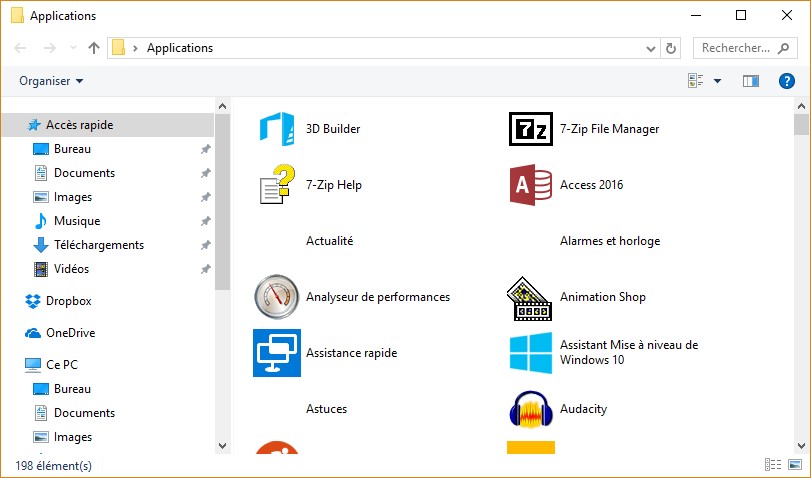The height and width of the screenshot is (478, 811).
Task: Toggle the preview pane button
Action: point(751,81)
